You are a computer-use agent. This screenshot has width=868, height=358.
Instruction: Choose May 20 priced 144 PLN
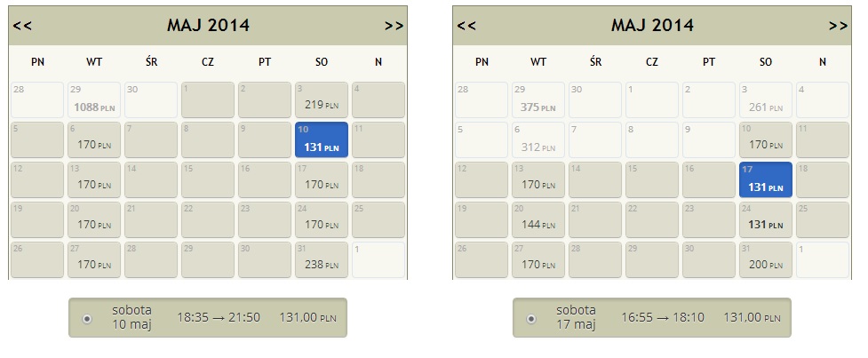(538, 219)
